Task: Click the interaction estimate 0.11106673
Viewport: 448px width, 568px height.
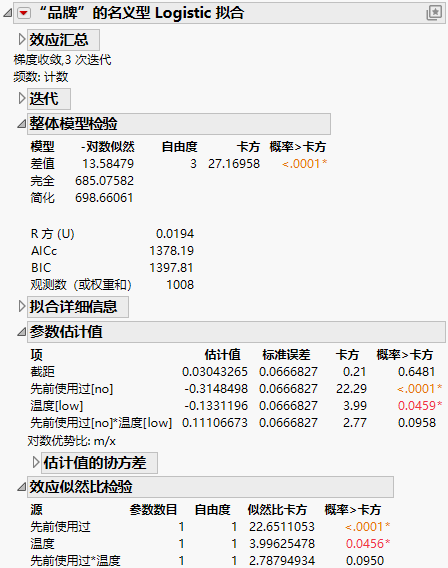Action: tap(215, 423)
